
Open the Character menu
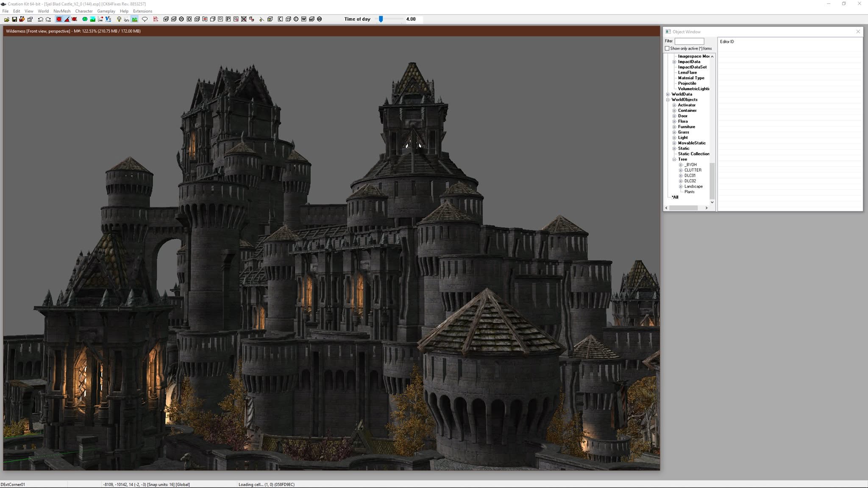84,11
